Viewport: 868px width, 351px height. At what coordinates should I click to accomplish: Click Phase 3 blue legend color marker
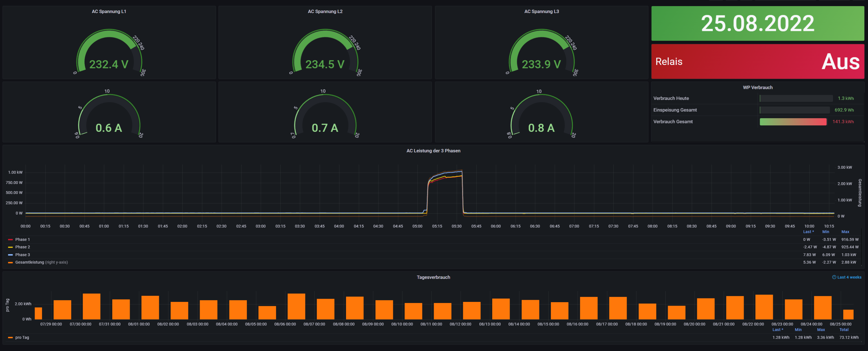10,255
